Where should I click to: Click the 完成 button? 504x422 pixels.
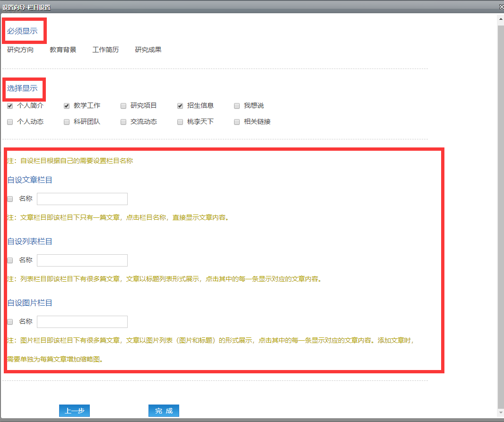164,411
